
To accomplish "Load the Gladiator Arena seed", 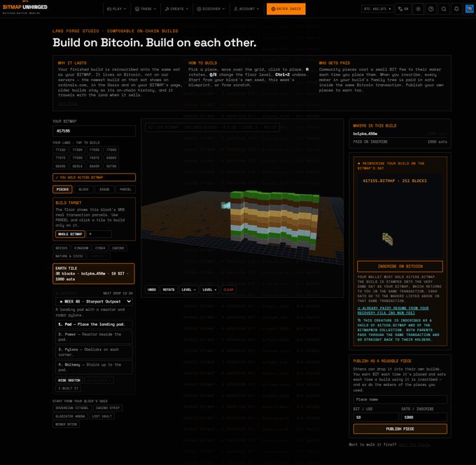I will pos(70,416).
